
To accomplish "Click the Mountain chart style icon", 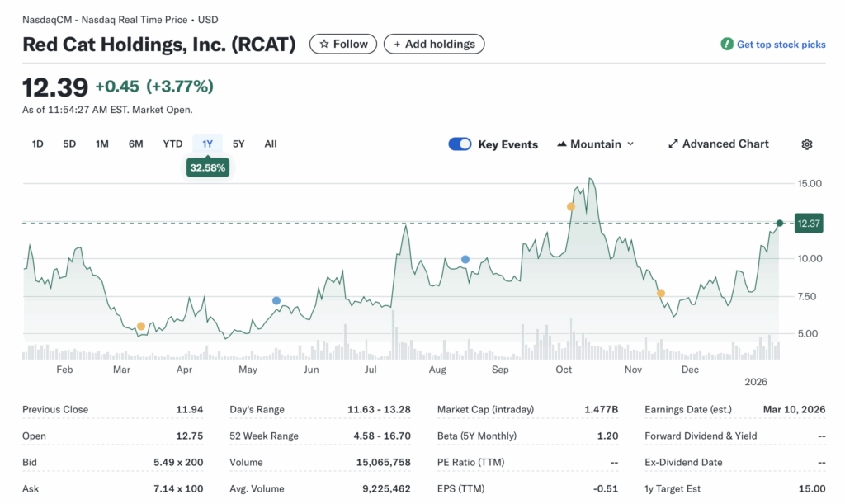I will [562, 144].
